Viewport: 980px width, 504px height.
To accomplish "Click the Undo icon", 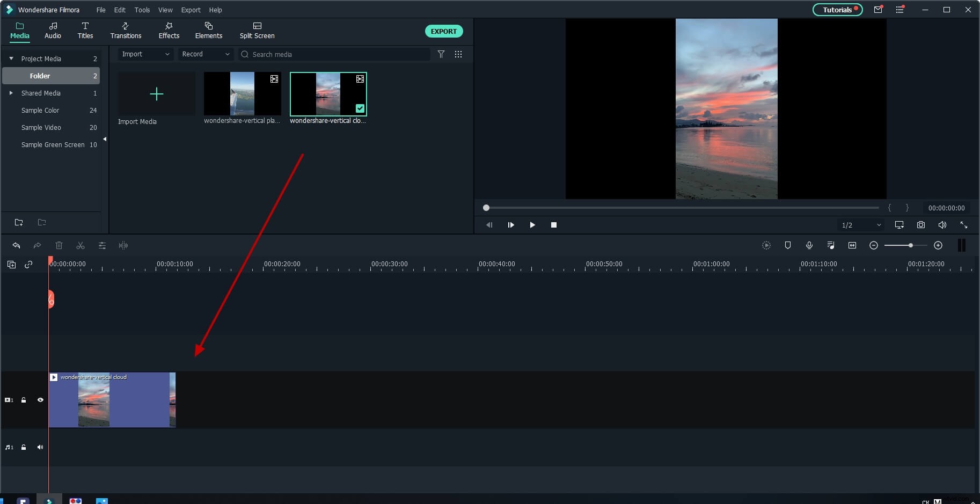I will (x=17, y=245).
